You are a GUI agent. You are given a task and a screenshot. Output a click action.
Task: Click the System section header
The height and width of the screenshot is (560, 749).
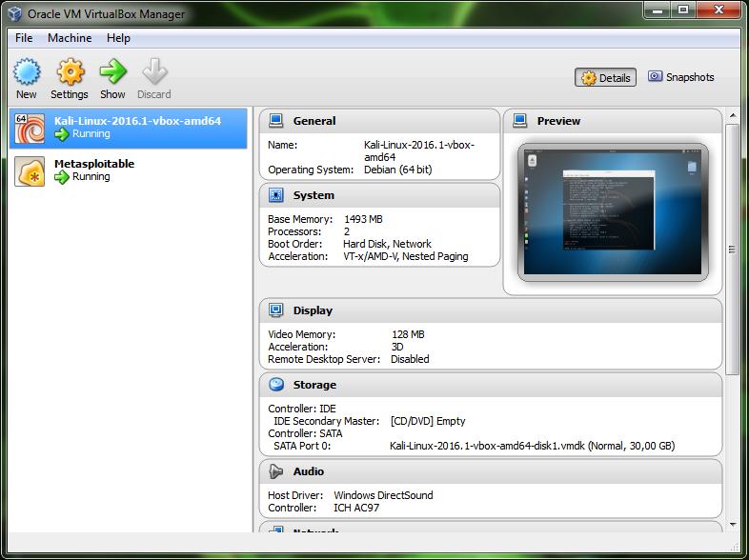coord(379,195)
